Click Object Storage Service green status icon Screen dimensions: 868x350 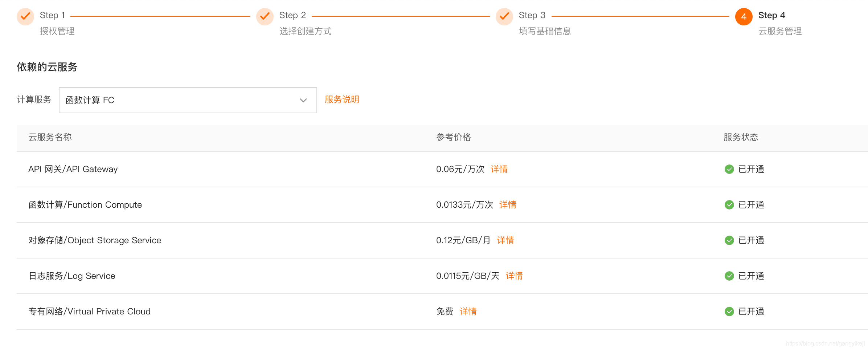point(729,240)
